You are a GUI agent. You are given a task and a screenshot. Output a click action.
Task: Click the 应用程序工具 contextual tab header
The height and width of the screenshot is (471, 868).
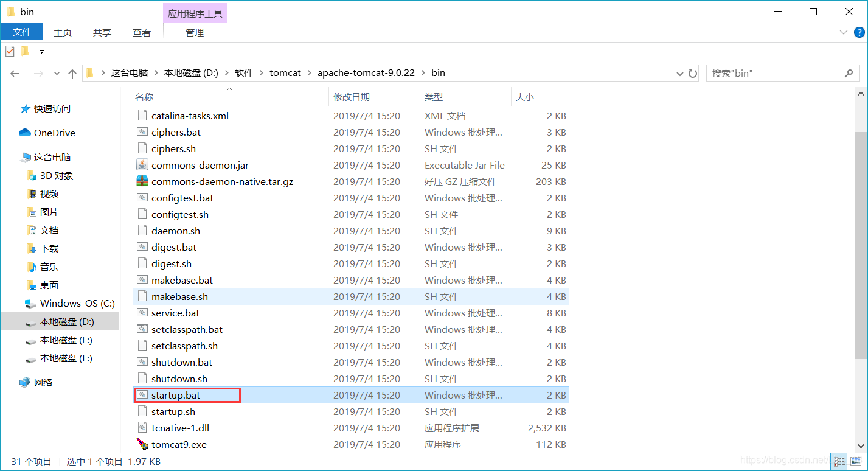point(195,13)
